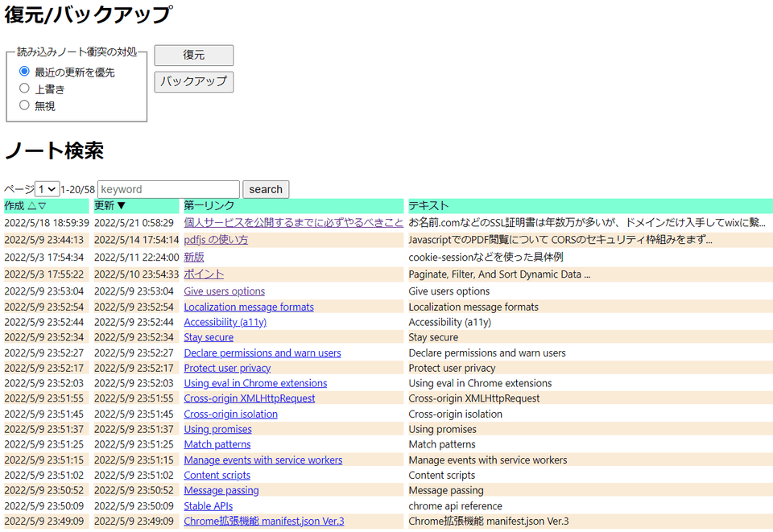Screen dimensions: 773x532
Task: Open Chrome拡張機能 manifest.json Ver.3 link
Action: tap(263, 522)
